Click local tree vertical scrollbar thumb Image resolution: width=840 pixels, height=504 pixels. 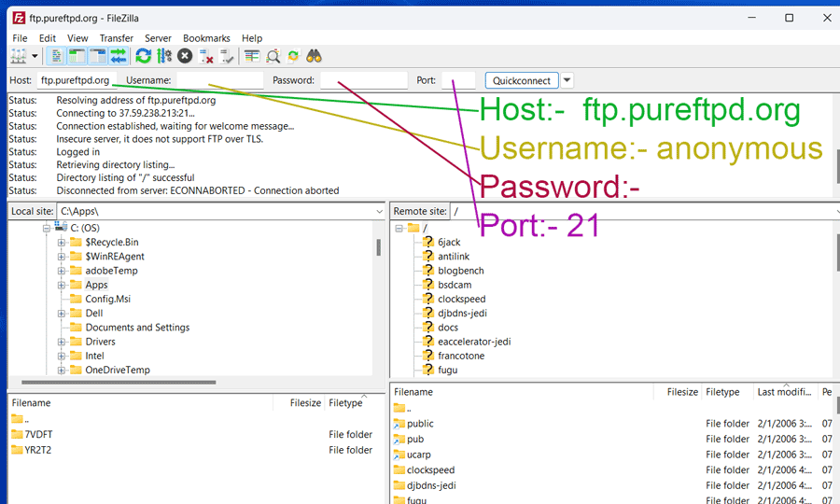(378, 247)
